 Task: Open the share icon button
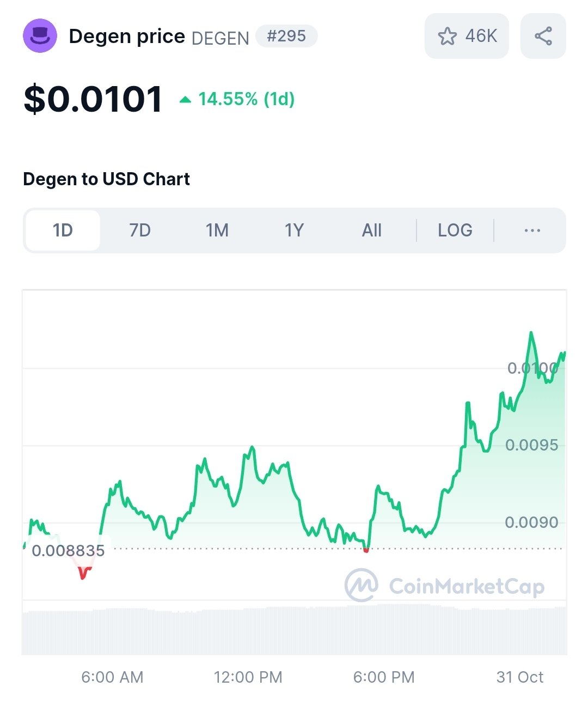543,36
